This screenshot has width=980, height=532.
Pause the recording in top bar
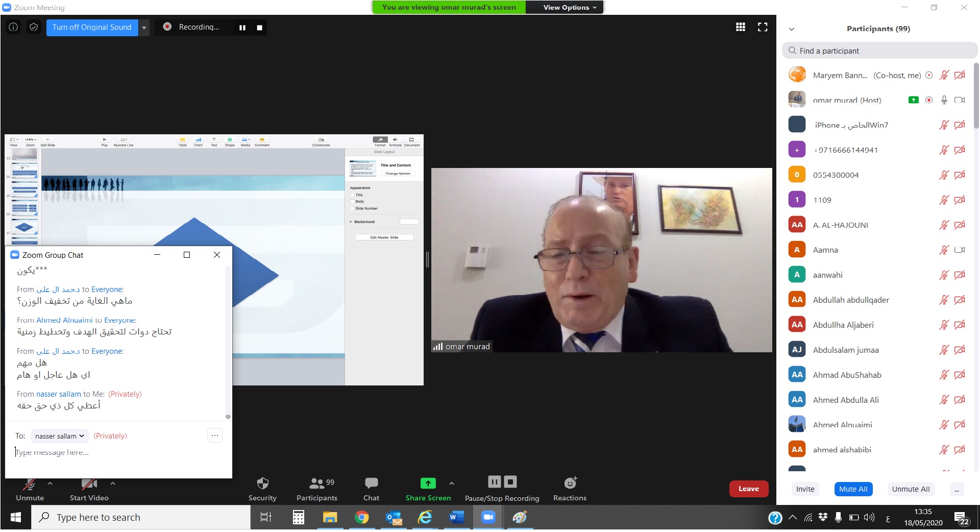(x=242, y=28)
